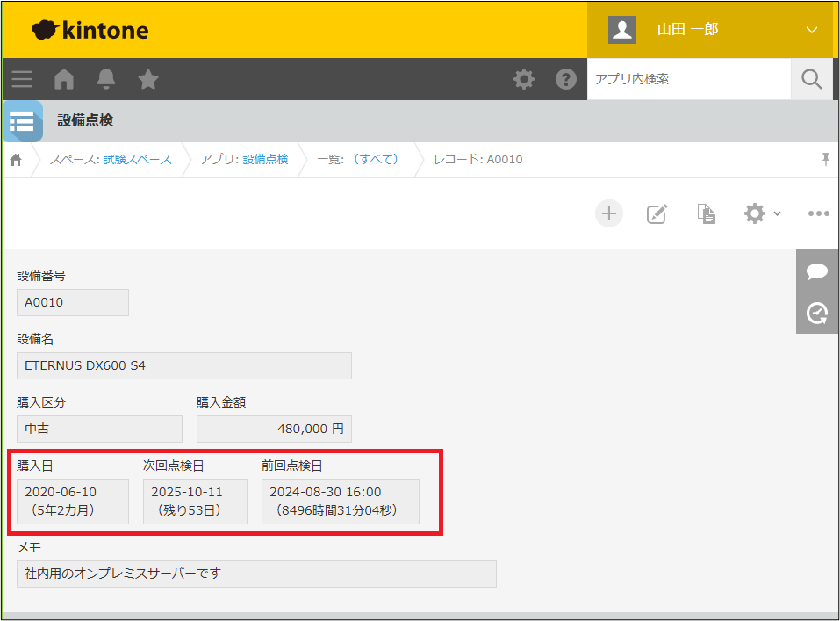Viewport: 840px width, 621px height.
Task: Open the hamburger navigation menu
Action: coord(22,79)
